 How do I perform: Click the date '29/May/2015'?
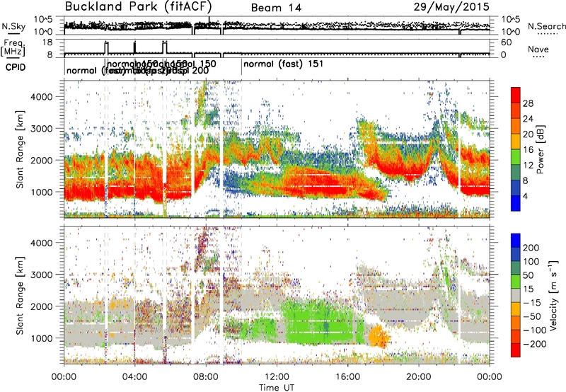451,7
